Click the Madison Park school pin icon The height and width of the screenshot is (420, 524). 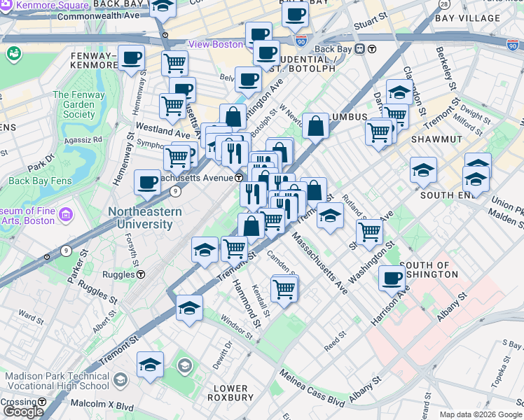[x=120, y=379]
